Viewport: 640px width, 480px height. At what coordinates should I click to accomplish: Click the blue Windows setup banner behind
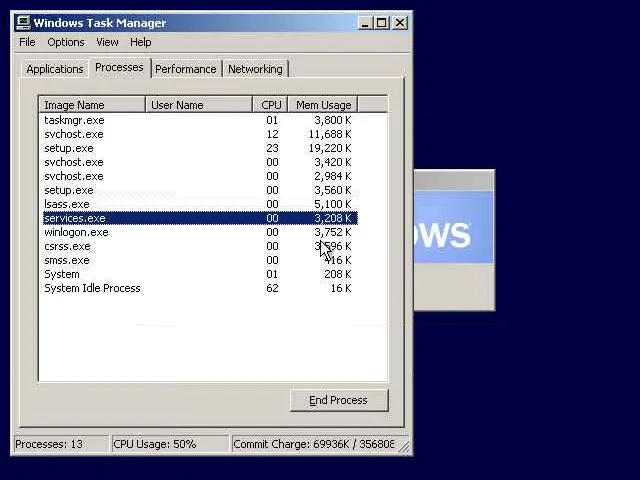pos(453,227)
